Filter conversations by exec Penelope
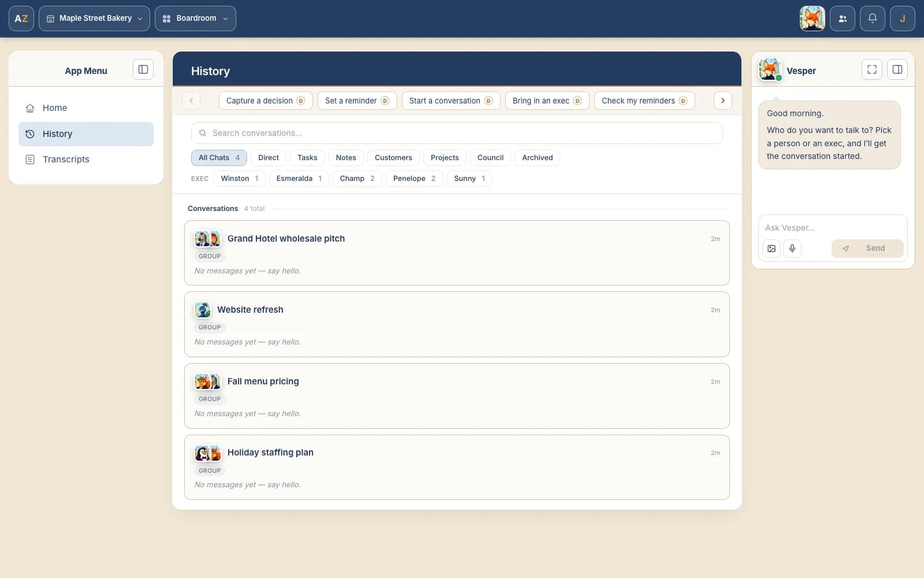Screen dimensions: 924x578 coord(414,179)
